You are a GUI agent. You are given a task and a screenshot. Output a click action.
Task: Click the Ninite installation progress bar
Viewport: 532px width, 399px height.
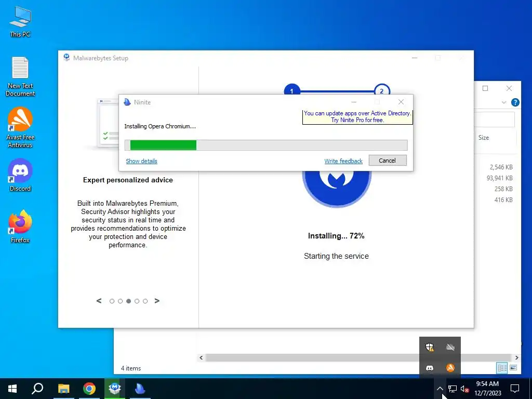[266, 145]
